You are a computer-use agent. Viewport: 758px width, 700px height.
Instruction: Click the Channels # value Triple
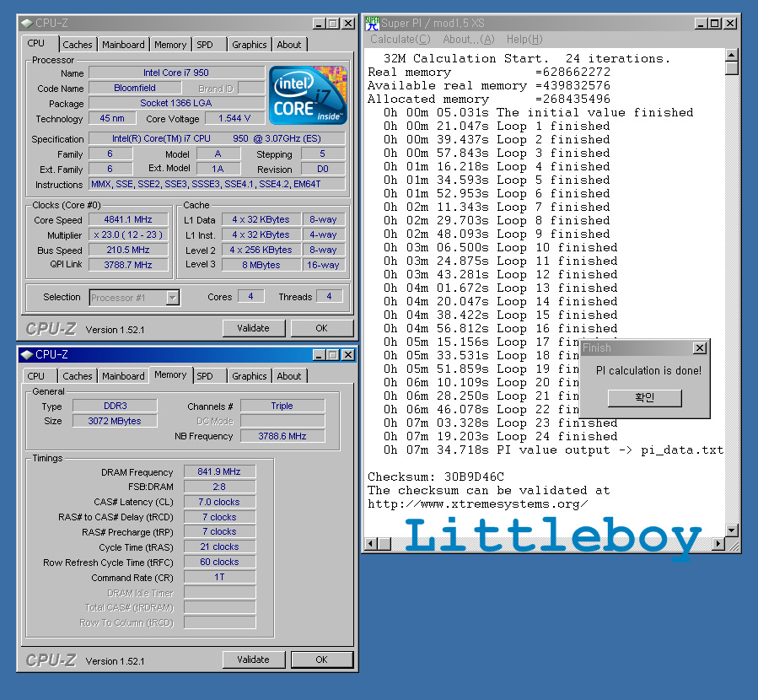(x=282, y=406)
